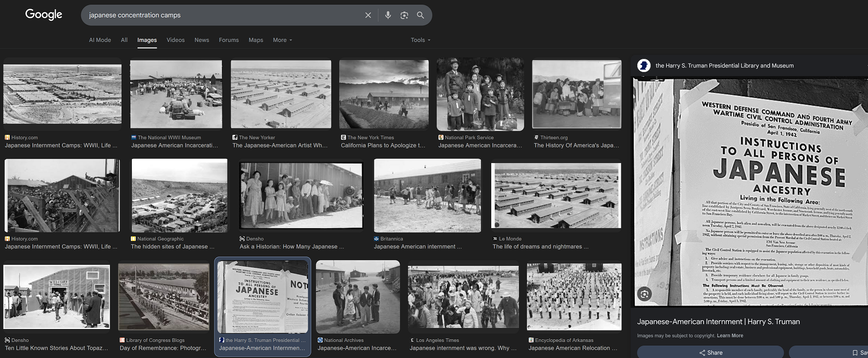Open the National WWII Museum image thumbnail

(x=176, y=94)
